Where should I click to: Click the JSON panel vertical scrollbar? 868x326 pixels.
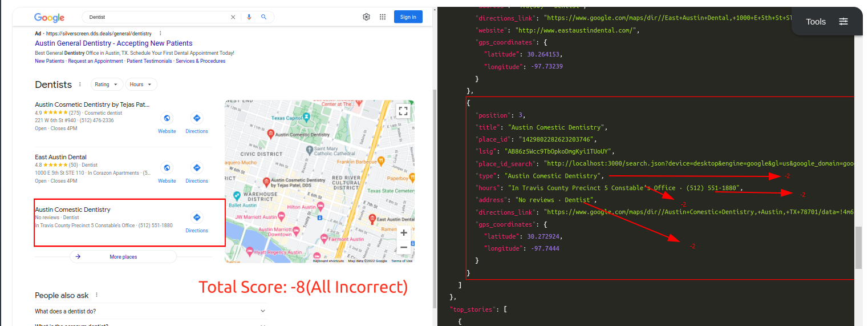(858, 247)
